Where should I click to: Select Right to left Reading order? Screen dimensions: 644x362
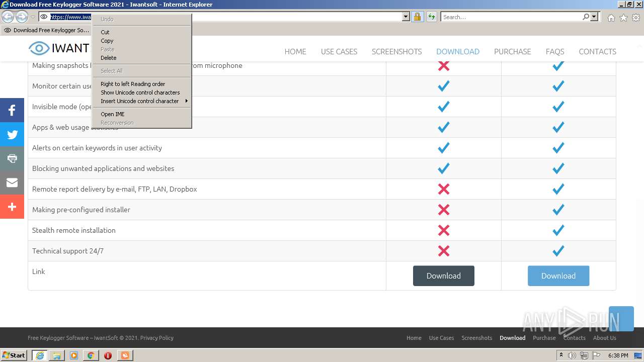coord(141,84)
